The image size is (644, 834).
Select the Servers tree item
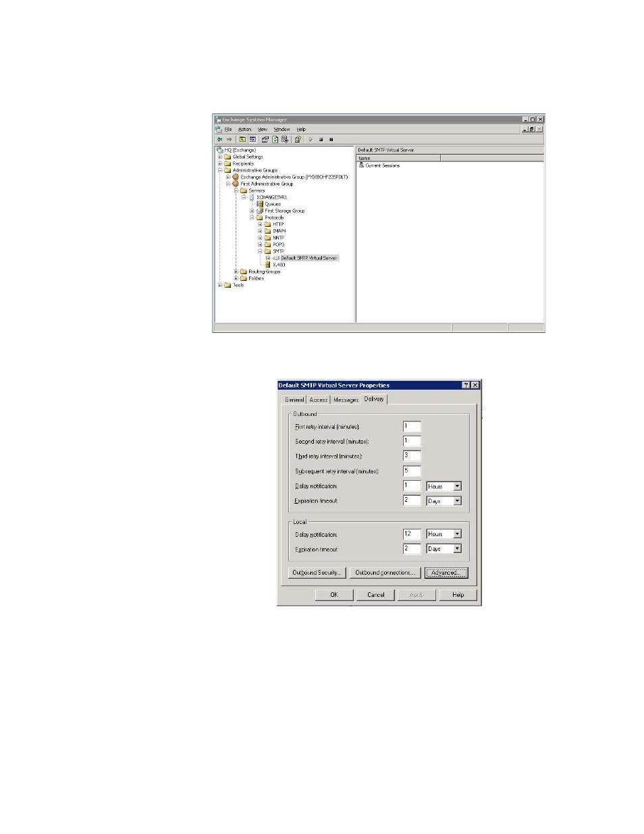click(257, 190)
